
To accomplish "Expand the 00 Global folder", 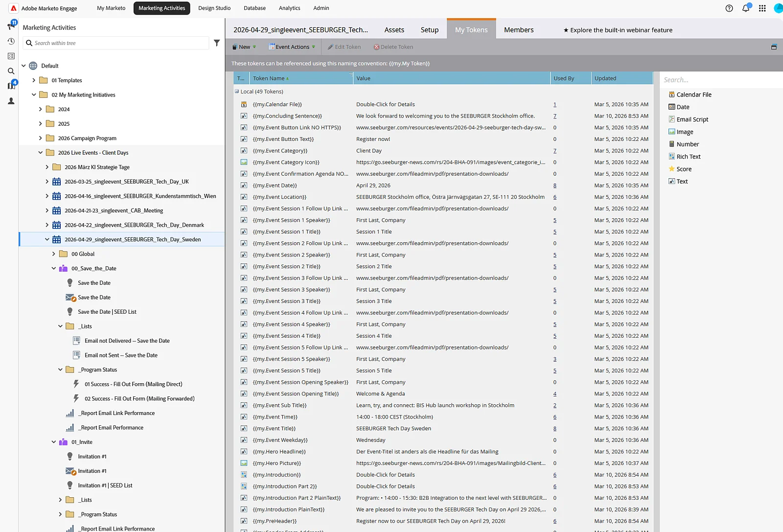I will (x=54, y=254).
